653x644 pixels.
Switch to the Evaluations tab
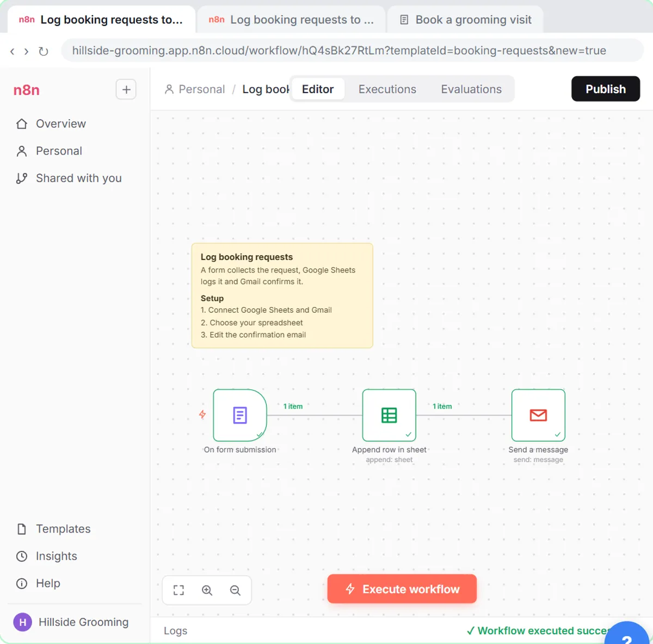coord(471,89)
